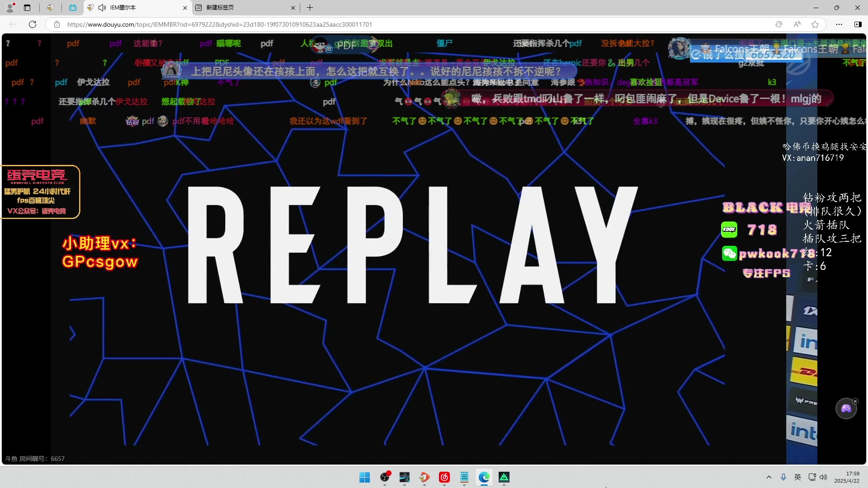The image size is (868, 488).
Task: Click the pdf不用看哈哈哈 comment
Action: click(203, 121)
